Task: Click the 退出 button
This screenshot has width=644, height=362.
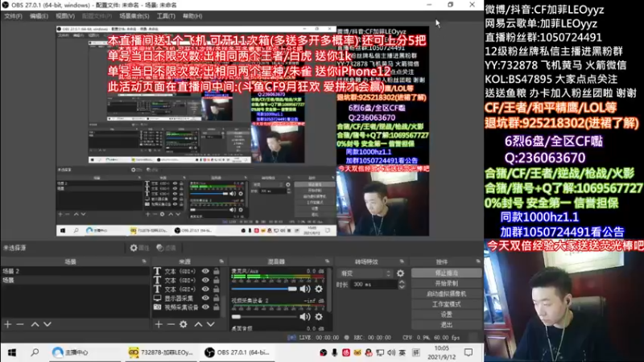Action: click(447, 325)
